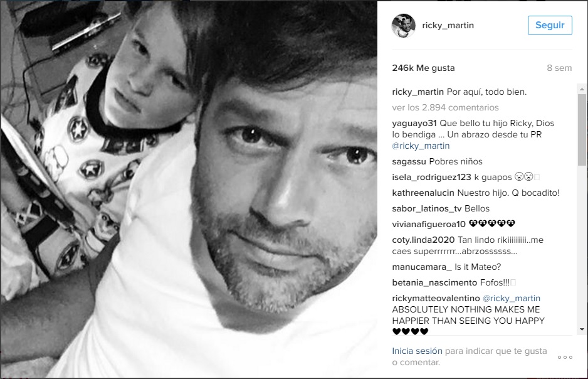This screenshot has width=588, height=379.
Task: Click Inicia sesión login link
Action: coord(417,351)
